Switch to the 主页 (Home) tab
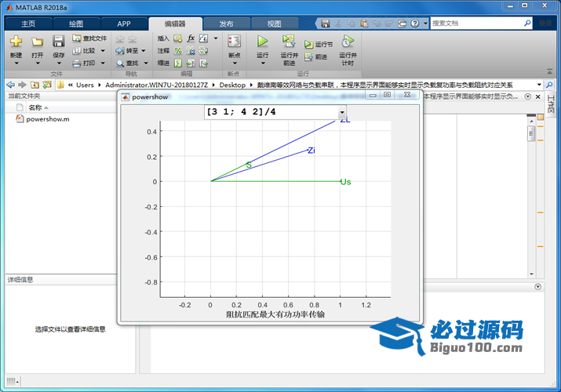The width and height of the screenshot is (561, 392). point(28,24)
